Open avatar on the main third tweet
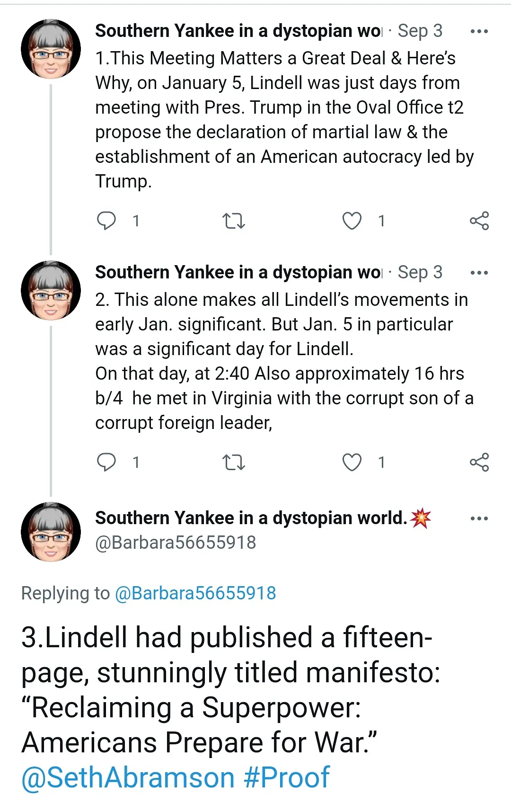 coord(51,532)
